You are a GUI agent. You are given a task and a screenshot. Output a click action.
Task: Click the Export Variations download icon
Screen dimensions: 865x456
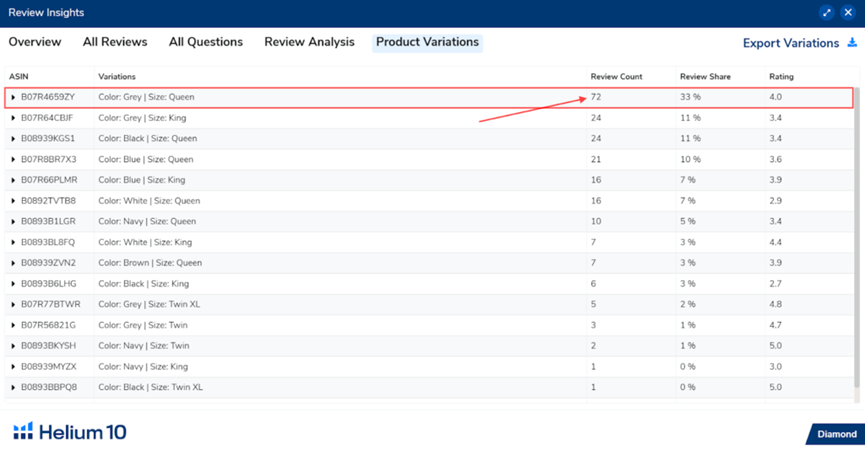click(852, 43)
